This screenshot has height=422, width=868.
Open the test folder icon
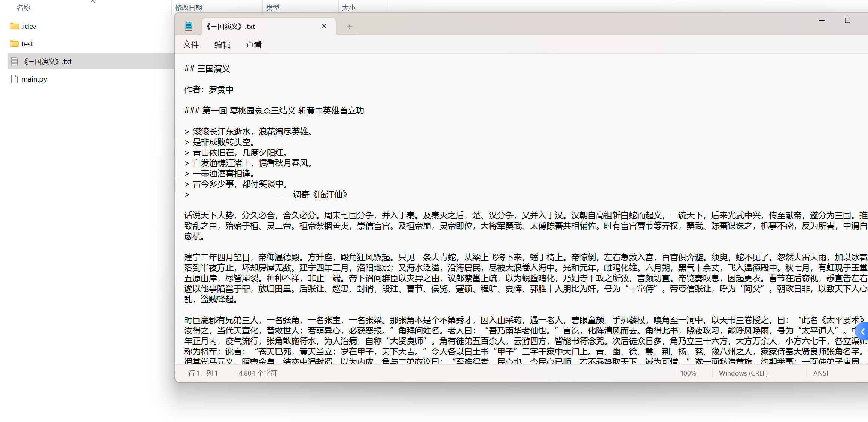tap(15, 44)
